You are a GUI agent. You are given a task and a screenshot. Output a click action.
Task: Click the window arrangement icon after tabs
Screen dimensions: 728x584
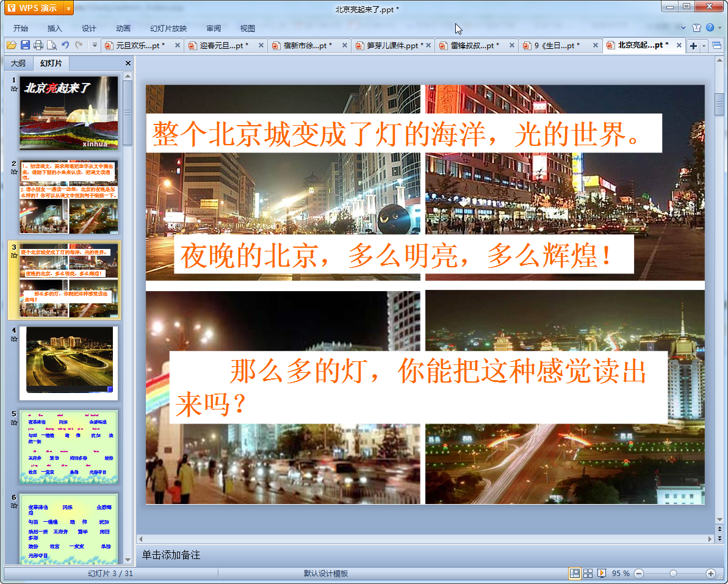click(716, 46)
